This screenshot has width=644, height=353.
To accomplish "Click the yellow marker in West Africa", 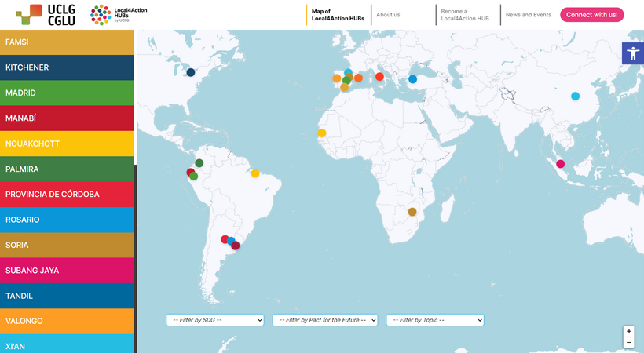I will click(321, 133).
